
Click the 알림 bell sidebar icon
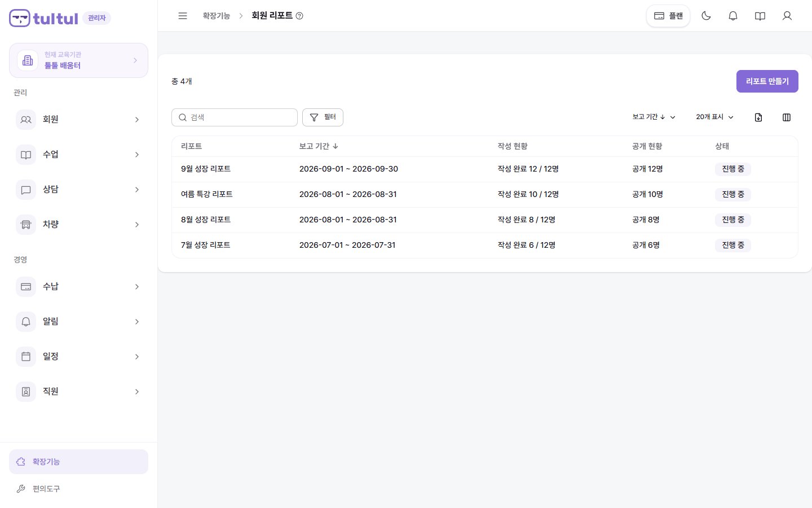26,322
